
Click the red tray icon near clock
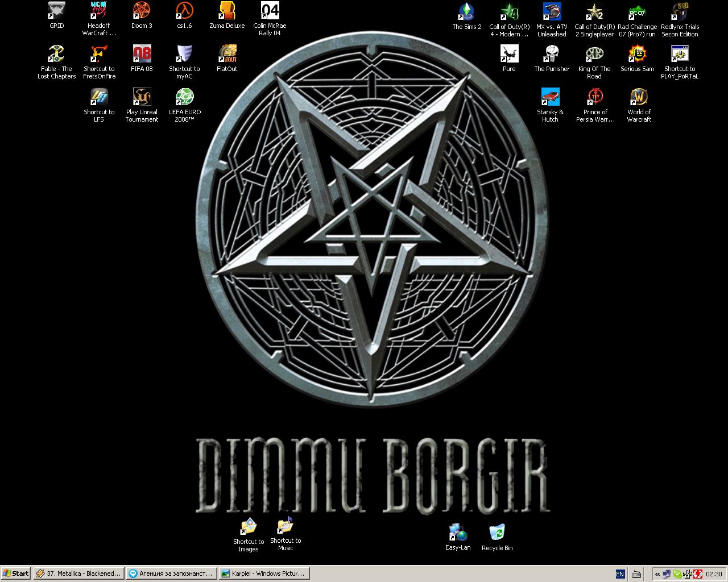tap(697, 574)
